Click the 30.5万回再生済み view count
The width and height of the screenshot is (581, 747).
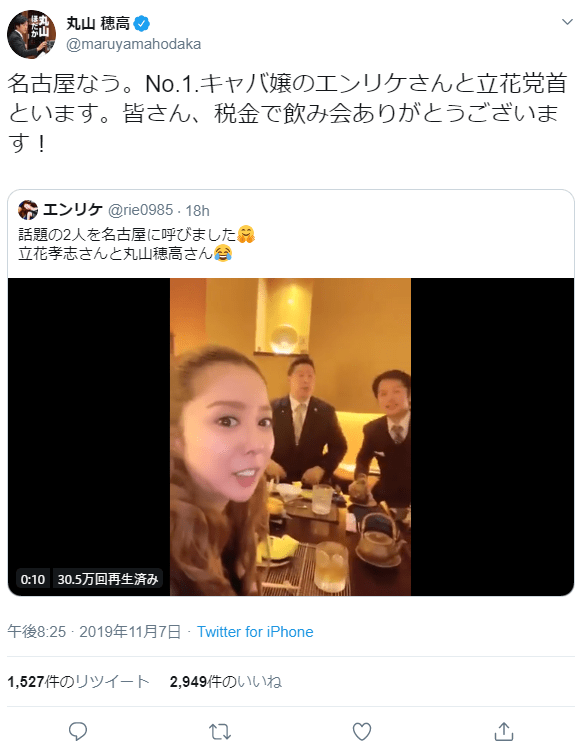tap(108, 579)
